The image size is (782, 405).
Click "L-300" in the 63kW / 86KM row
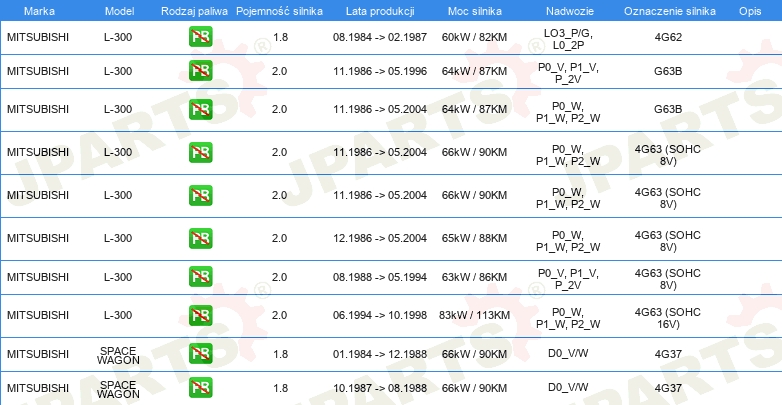(118, 277)
